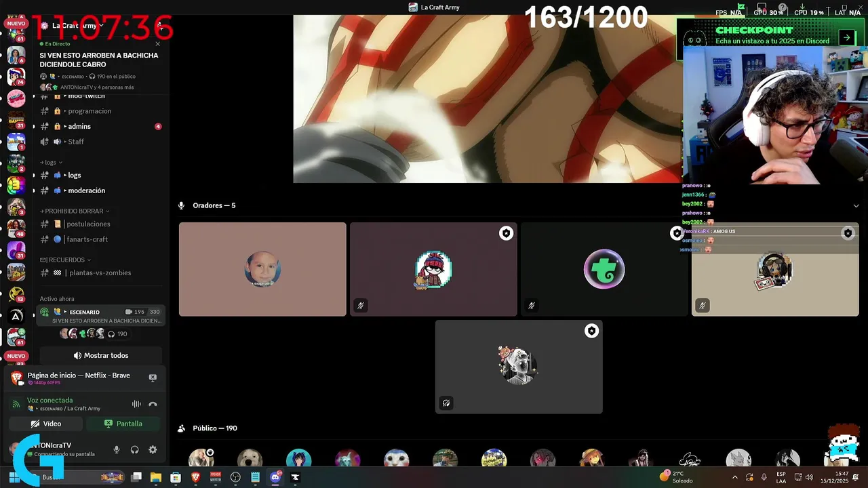
Task: Switch the ESP LAA input language
Action: pyautogui.click(x=781, y=477)
